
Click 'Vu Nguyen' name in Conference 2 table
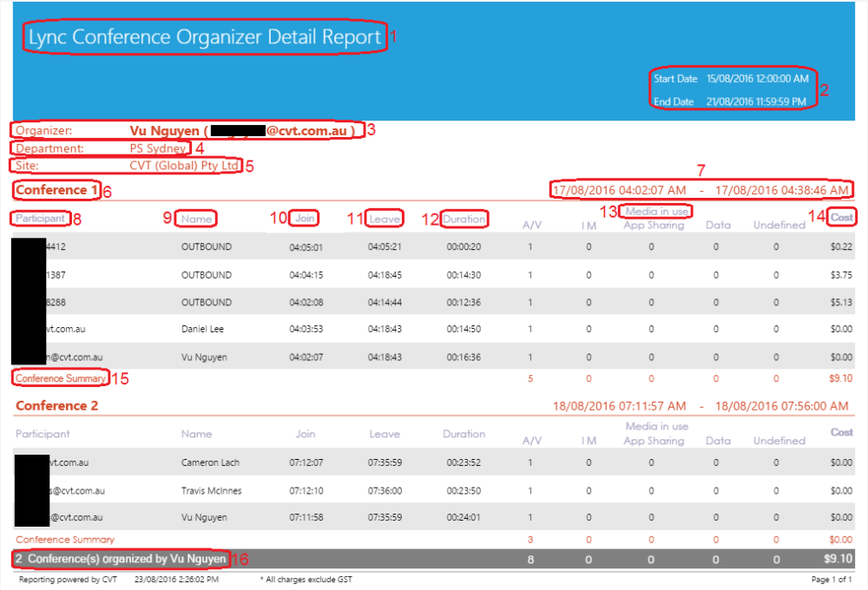[204, 517]
